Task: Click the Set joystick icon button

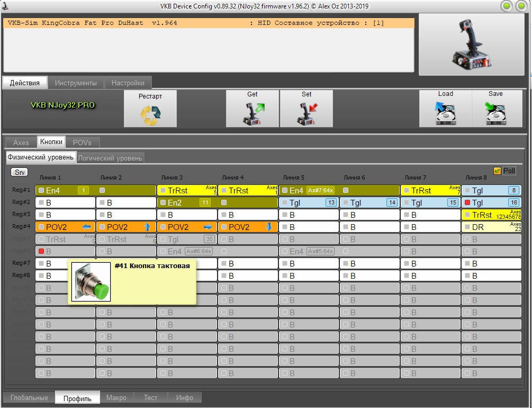Action: tap(306, 109)
